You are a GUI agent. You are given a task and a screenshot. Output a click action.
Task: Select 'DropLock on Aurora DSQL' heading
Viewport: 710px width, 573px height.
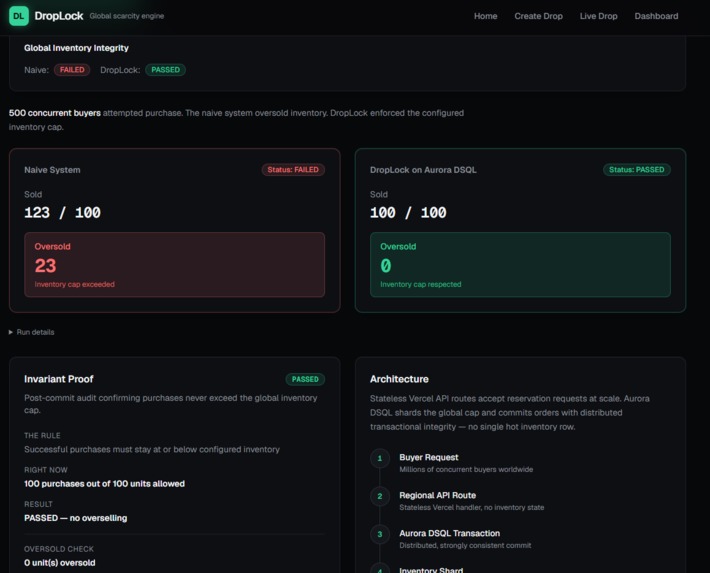coord(423,170)
